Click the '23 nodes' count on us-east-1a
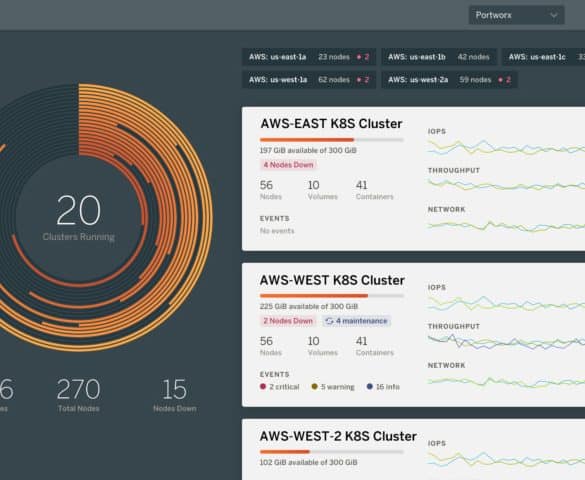The height and width of the screenshot is (480, 585). coord(334,57)
